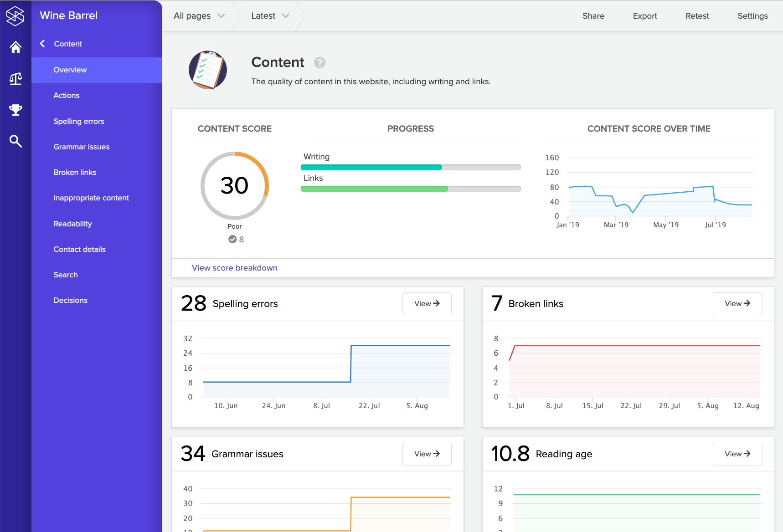The image size is (783, 532).
Task: Open the trophy achievements icon
Action: tap(15, 110)
